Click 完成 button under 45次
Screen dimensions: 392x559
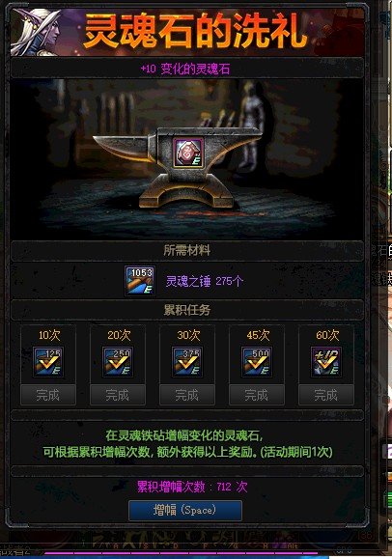(257, 395)
